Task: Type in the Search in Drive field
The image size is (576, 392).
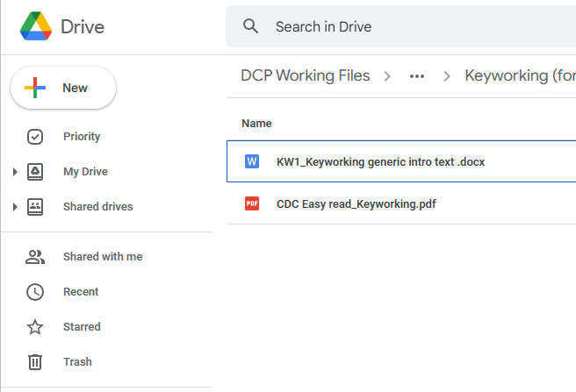Action: tap(395, 27)
